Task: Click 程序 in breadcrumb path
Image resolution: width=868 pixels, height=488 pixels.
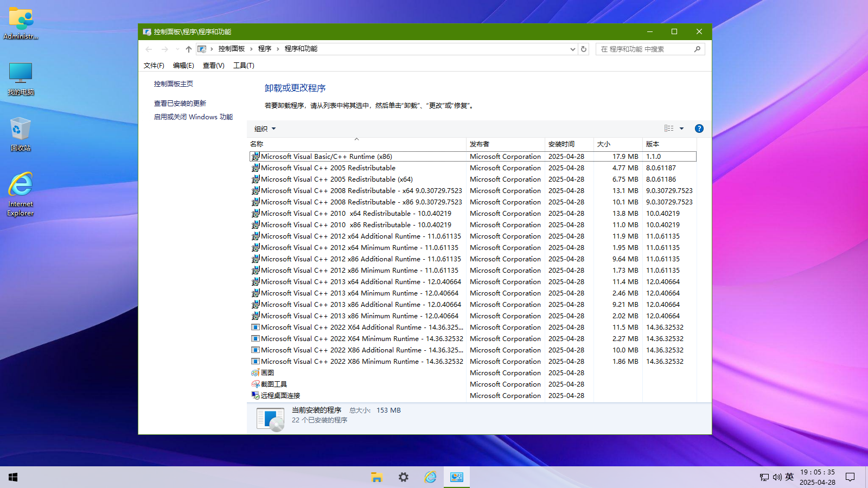Action: (x=265, y=49)
